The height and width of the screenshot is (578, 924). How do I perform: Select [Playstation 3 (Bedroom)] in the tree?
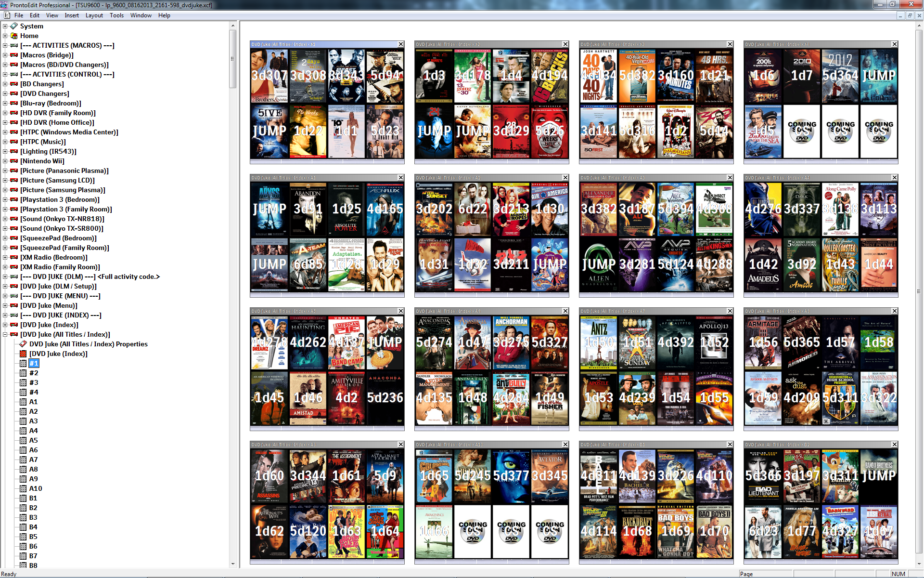[x=60, y=199]
